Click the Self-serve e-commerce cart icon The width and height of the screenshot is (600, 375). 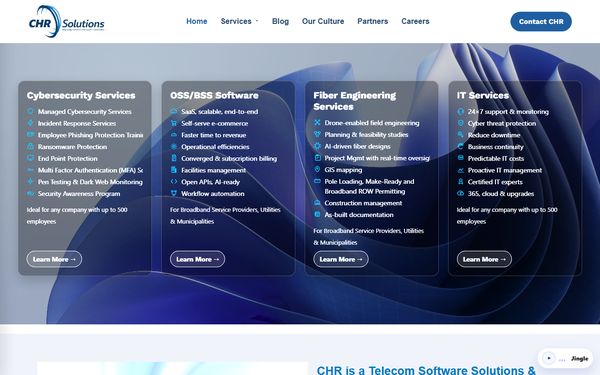174,123
